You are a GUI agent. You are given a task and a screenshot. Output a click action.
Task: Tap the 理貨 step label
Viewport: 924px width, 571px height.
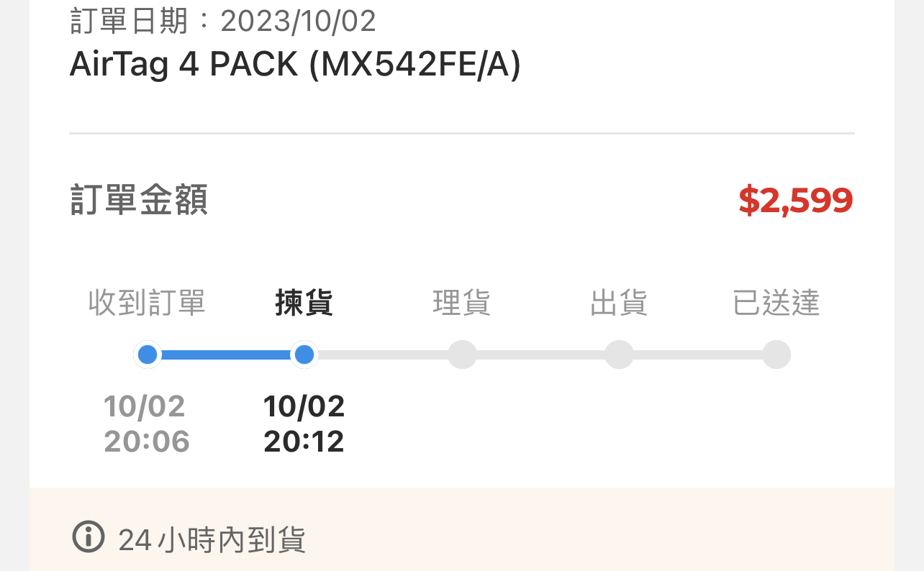point(462,303)
